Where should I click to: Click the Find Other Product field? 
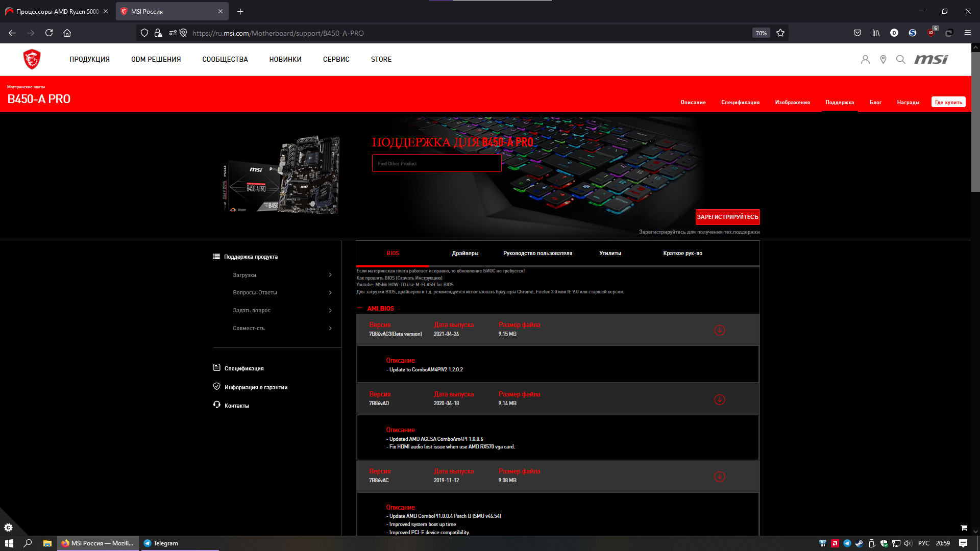436,163
